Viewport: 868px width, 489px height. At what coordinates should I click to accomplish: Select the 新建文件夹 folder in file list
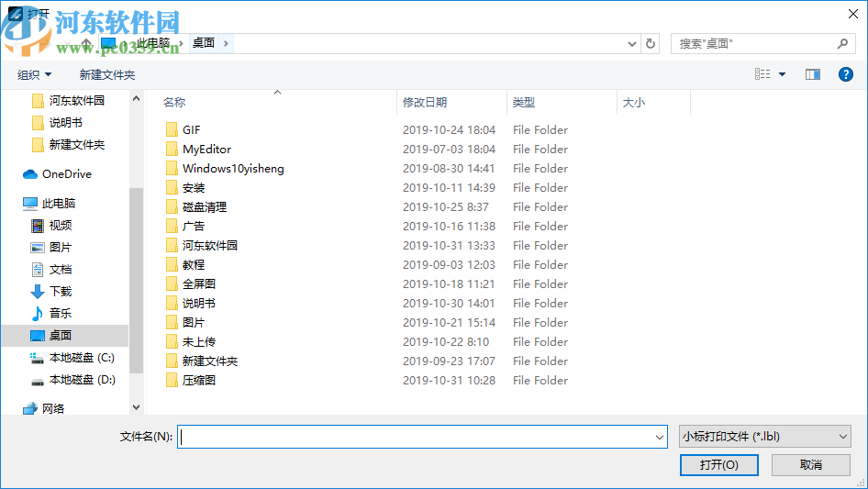pos(210,361)
